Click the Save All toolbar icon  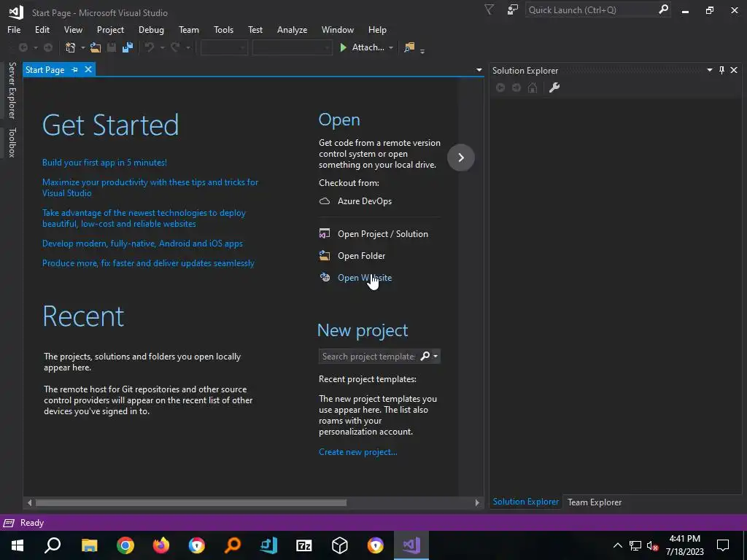pyautogui.click(x=127, y=47)
